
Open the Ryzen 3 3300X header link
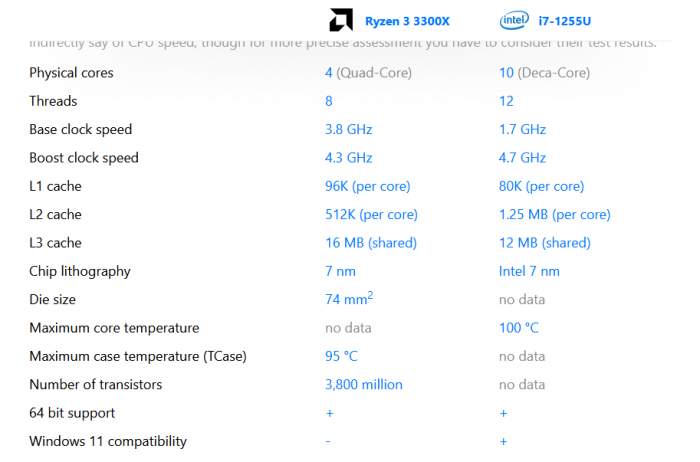point(406,20)
